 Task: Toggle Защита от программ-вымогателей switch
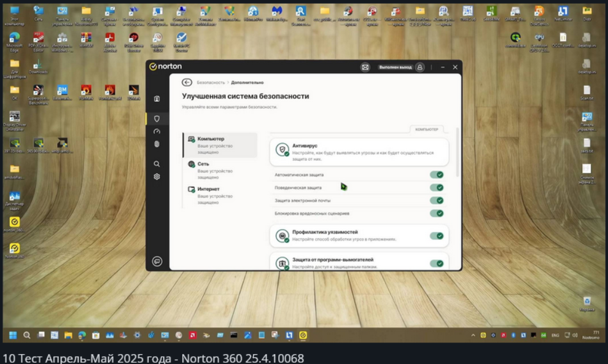pos(437,263)
